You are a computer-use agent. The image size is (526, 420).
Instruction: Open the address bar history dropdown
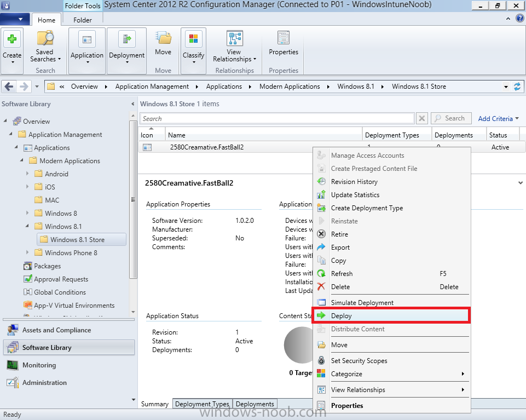click(506, 87)
